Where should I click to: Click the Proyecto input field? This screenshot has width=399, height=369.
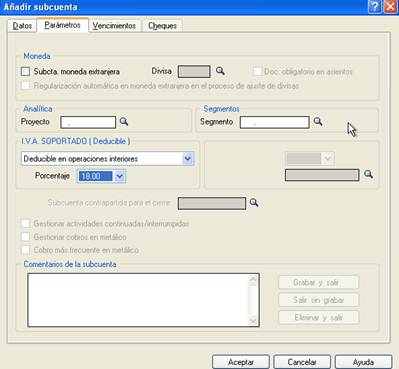tap(88, 122)
